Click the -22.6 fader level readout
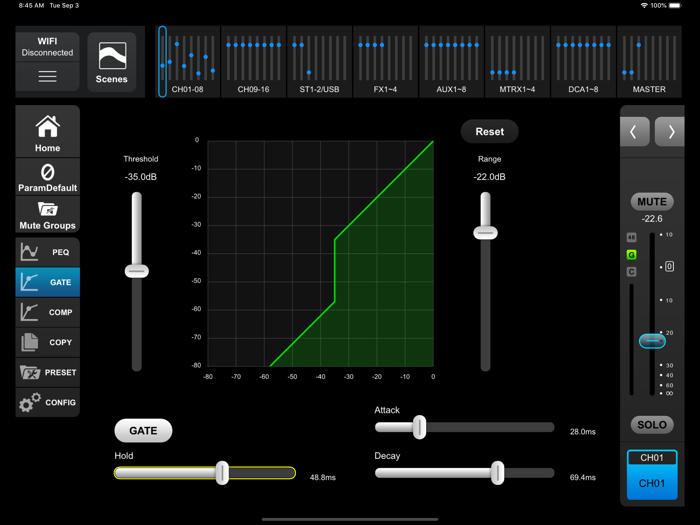Viewport: 700px width, 525px height. 652,219
